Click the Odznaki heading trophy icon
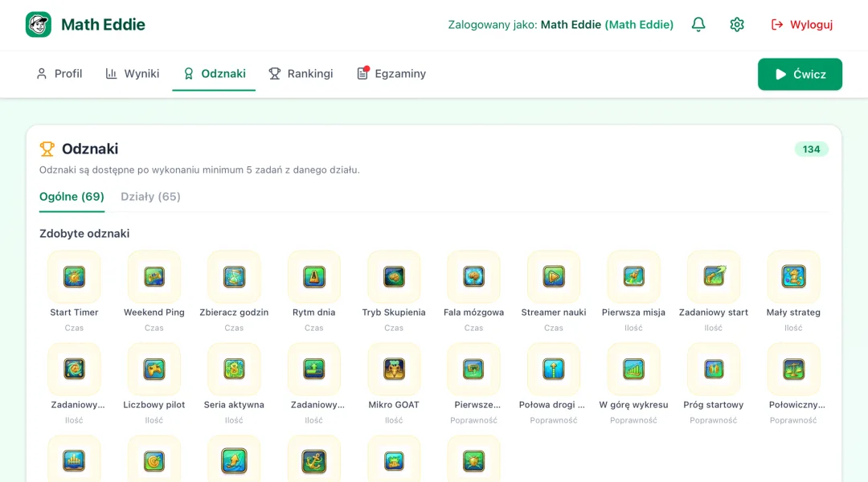 (x=47, y=149)
